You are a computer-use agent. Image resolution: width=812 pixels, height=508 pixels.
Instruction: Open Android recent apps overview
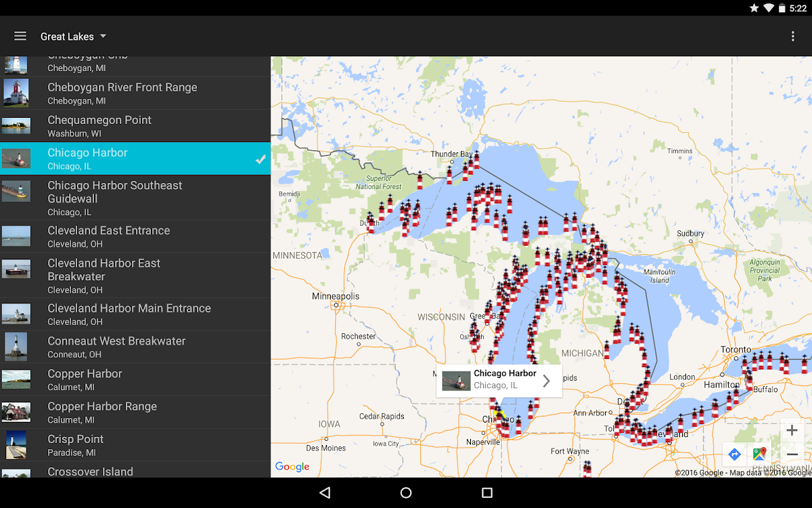point(487,492)
